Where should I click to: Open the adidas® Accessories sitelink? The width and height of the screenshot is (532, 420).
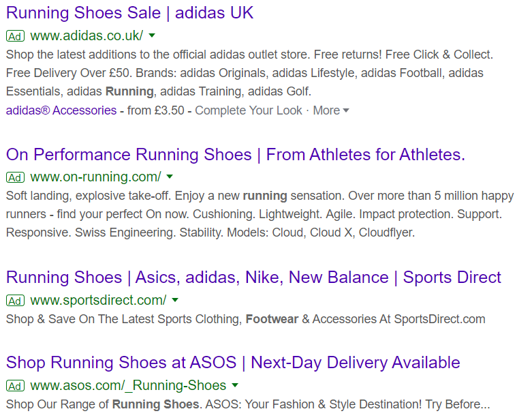tap(61, 110)
